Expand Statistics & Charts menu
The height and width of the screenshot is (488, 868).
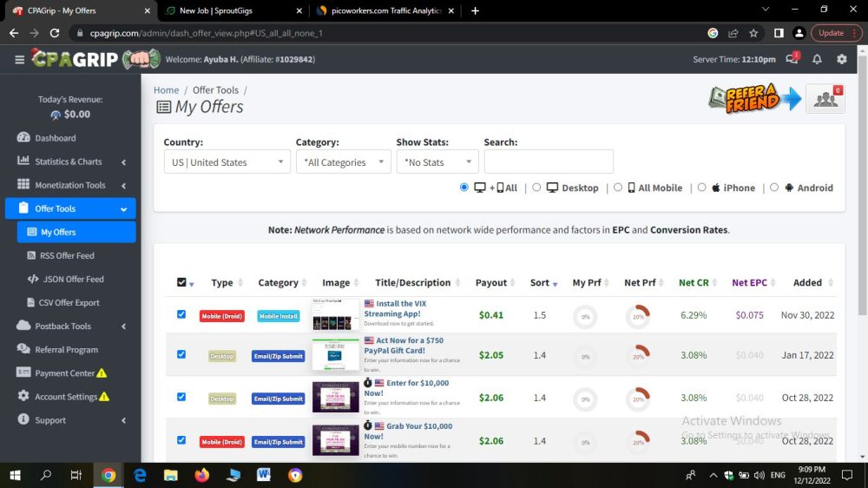pos(70,162)
